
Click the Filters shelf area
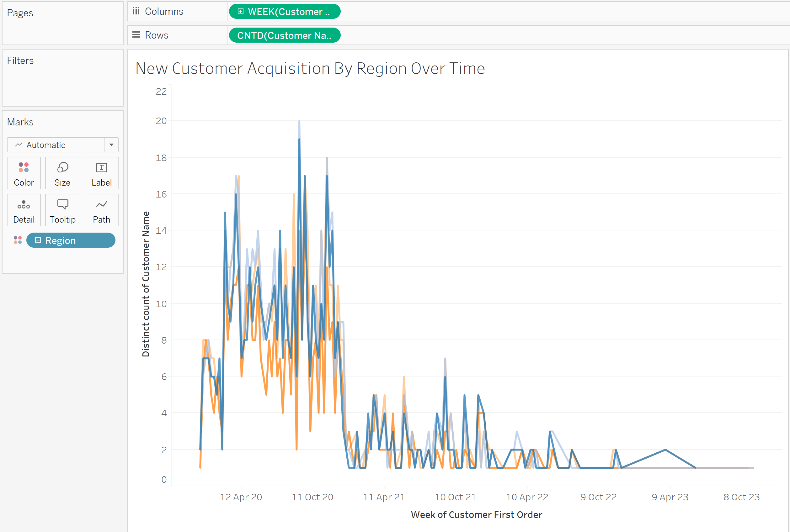pos(62,82)
